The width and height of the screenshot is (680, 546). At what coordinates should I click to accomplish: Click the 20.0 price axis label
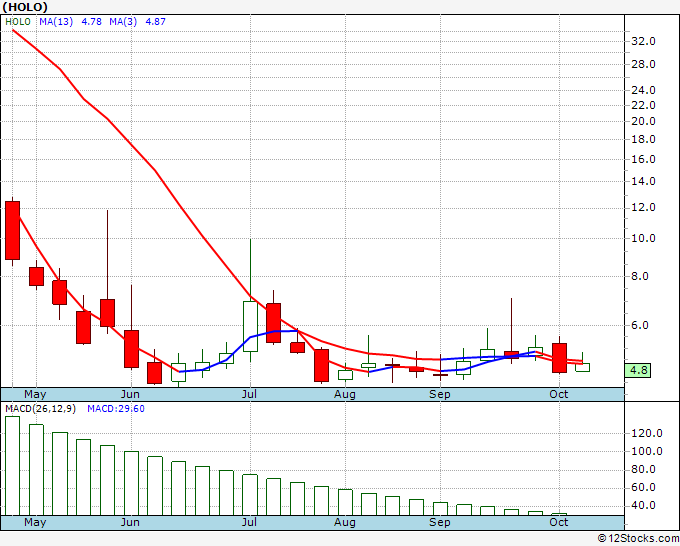click(643, 121)
